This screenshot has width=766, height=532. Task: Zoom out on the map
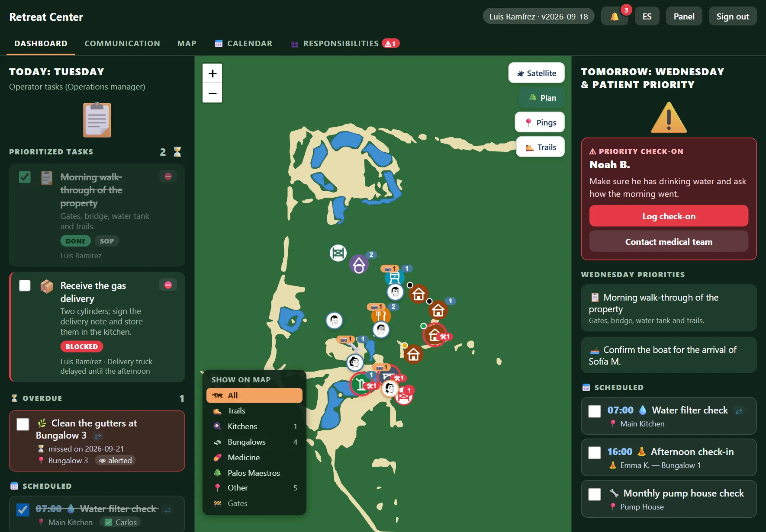pyautogui.click(x=212, y=93)
